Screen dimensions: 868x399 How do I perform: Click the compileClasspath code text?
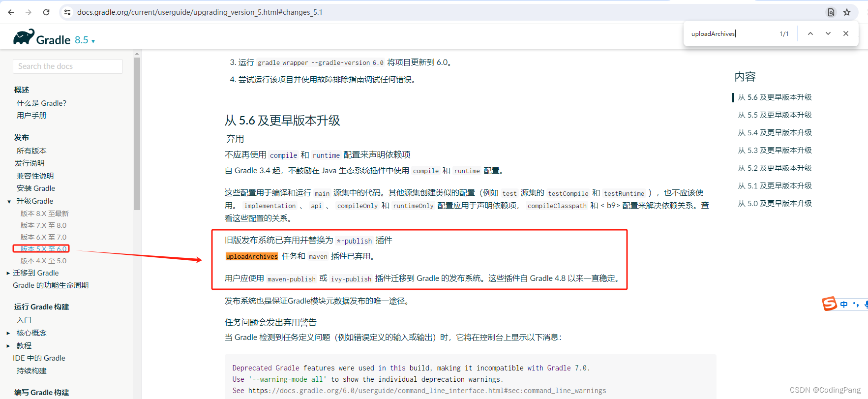(557, 206)
